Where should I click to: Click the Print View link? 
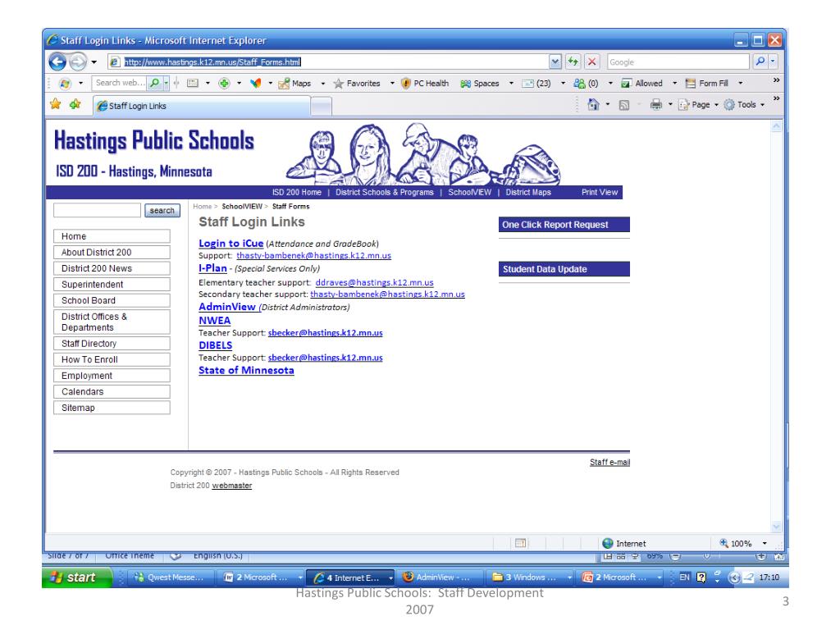tap(600, 192)
